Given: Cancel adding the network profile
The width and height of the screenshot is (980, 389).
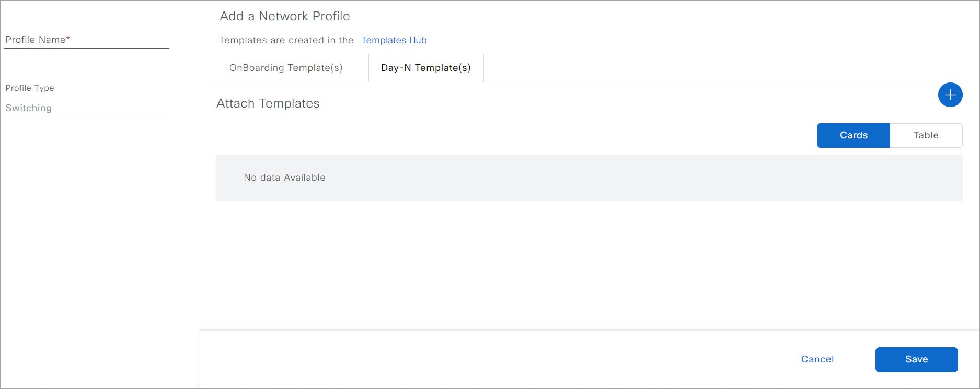Looking at the screenshot, I should (x=817, y=359).
